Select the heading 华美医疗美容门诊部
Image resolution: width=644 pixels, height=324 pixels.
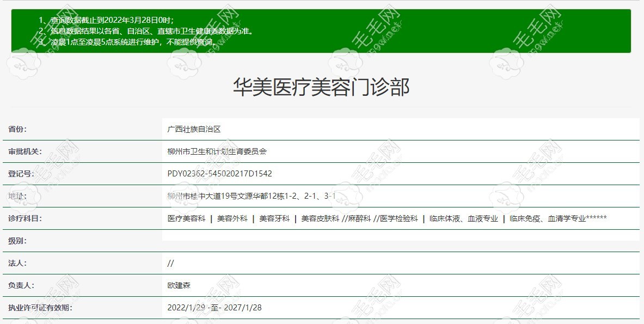pos(321,88)
